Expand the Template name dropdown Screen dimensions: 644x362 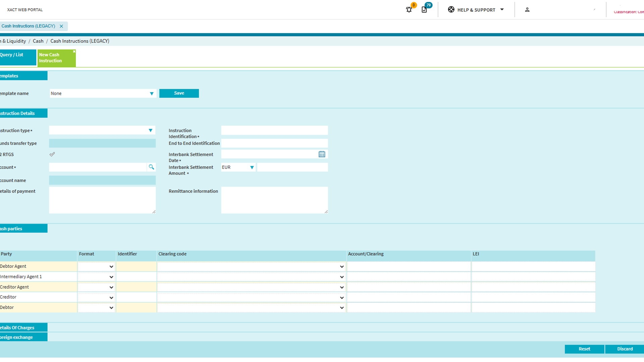pyautogui.click(x=152, y=94)
